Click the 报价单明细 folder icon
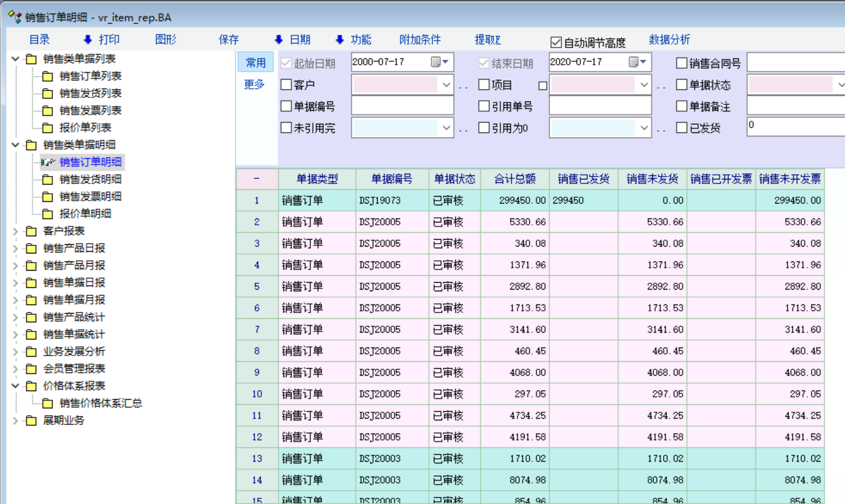This screenshot has width=845, height=504. pos(48,214)
